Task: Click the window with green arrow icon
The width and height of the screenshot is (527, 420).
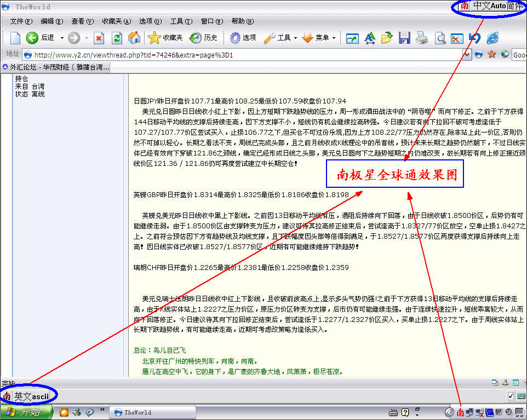Action: coord(352,39)
